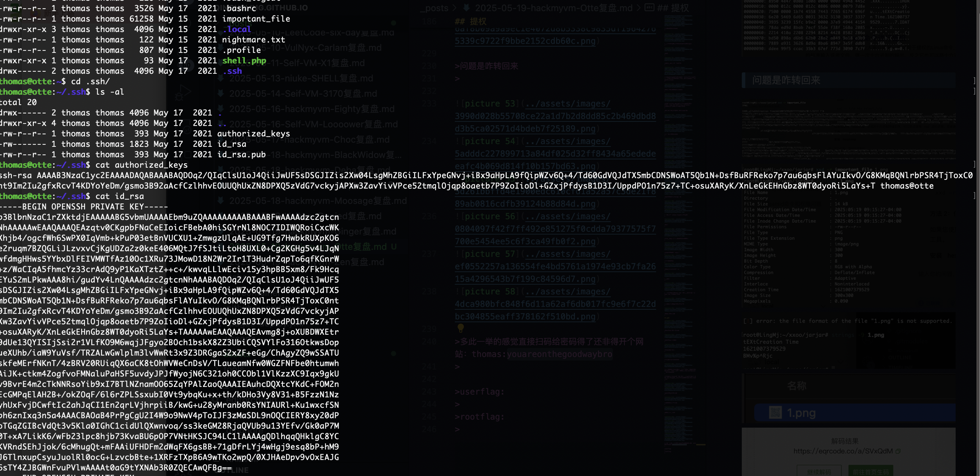Open 2025-05-13-niuke-SHELL复盘.md in VS Code explorer
The height and width of the screenshot is (476, 980).
click(x=301, y=78)
